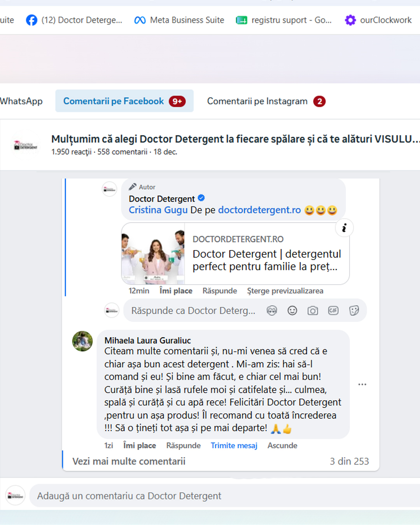Click Ascunde to hide Mihaela's comment
This screenshot has height=525, width=420.
(282, 446)
